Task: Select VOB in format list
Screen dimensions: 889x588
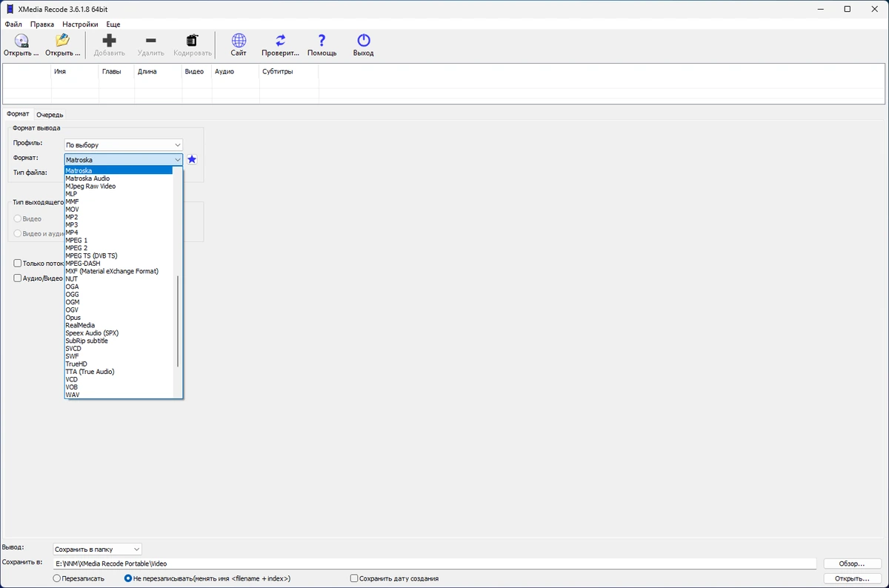Action: click(119, 387)
